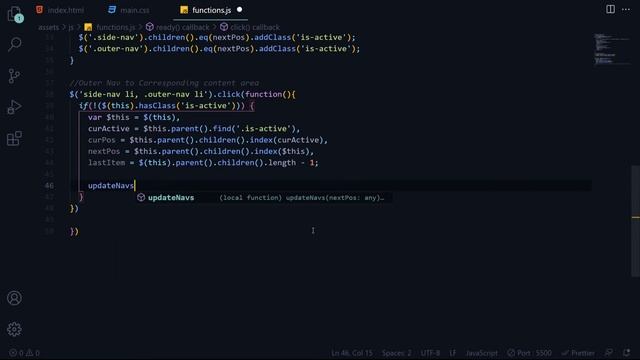
Task: Change file encoding via UTF-8
Action: (x=430, y=353)
